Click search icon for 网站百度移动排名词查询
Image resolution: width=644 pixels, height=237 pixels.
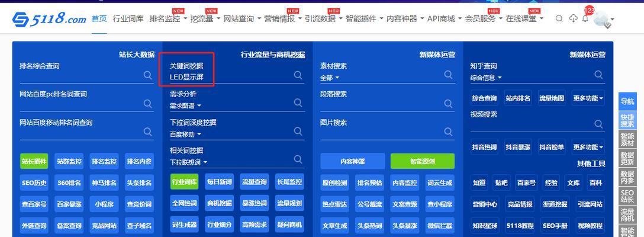tap(147, 132)
